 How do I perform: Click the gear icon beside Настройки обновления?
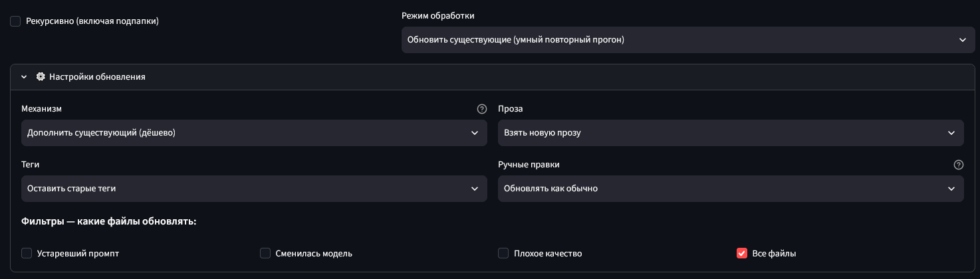pyautogui.click(x=41, y=77)
